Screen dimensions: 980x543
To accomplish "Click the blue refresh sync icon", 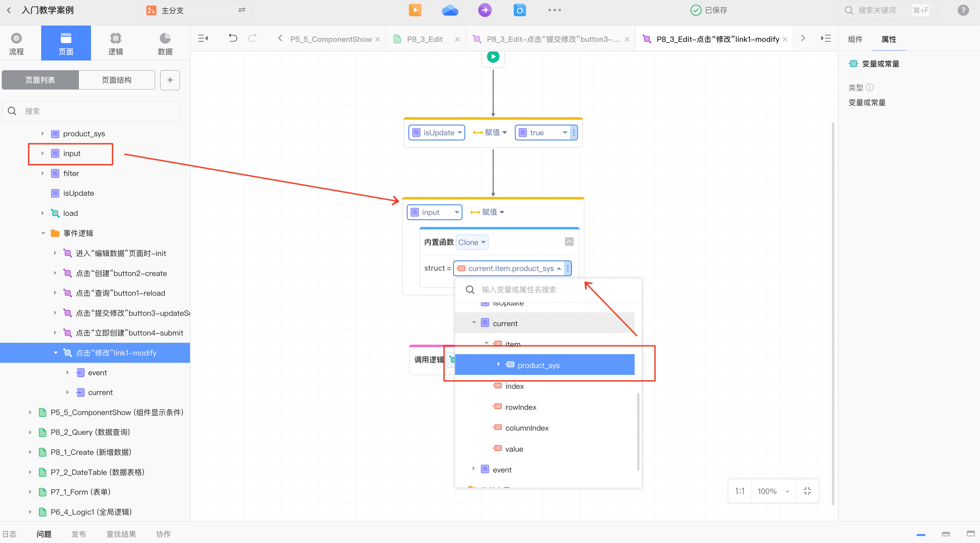I will coord(520,10).
